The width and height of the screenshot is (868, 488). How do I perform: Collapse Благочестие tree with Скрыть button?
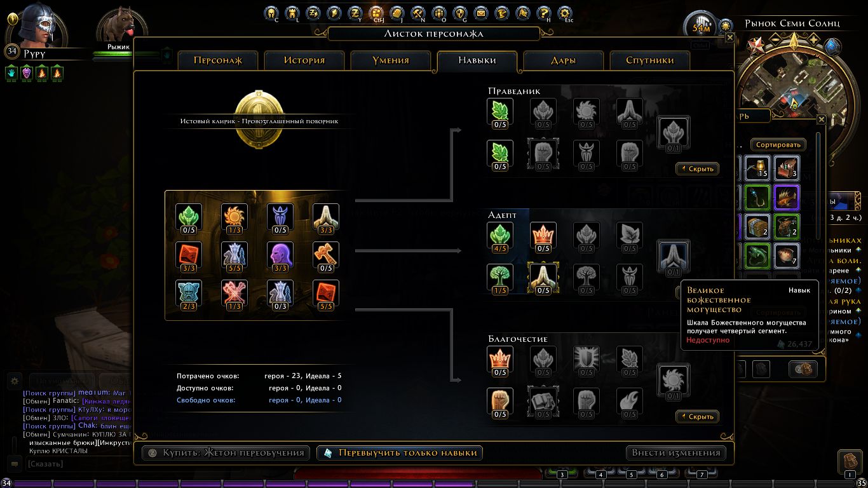pos(697,417)
